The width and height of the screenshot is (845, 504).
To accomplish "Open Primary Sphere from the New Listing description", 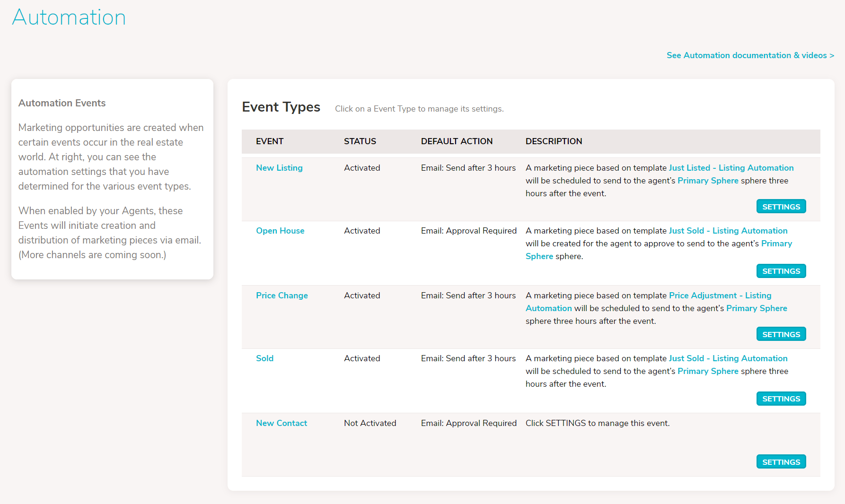I will [x=707, y=180].
